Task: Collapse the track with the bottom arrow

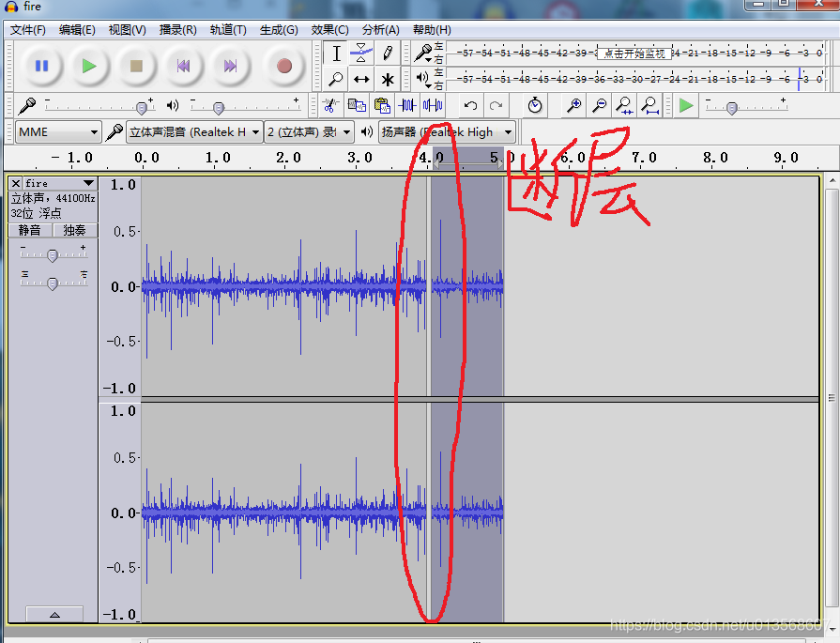Action: pos(54,614)
